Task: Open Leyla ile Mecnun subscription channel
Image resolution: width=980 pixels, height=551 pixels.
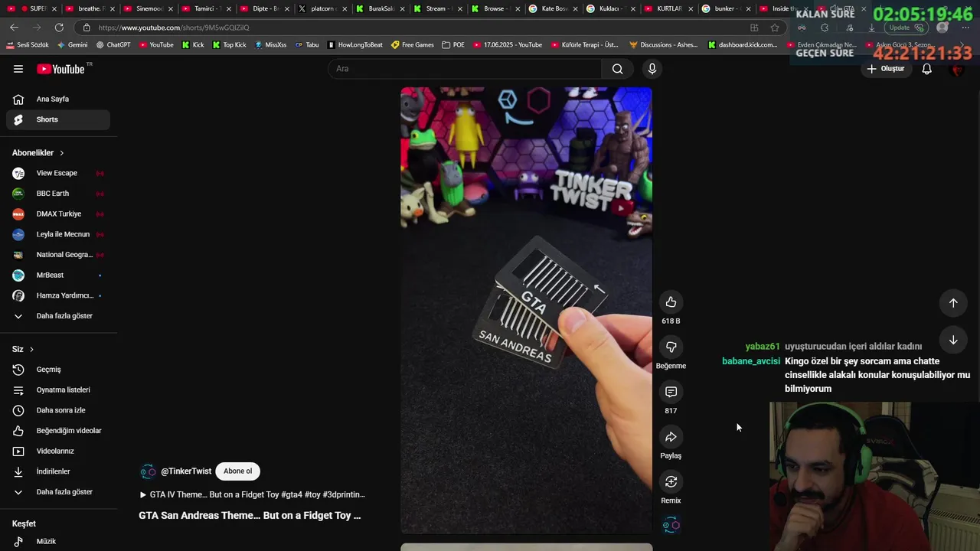Action: click(x=58, y=234)
